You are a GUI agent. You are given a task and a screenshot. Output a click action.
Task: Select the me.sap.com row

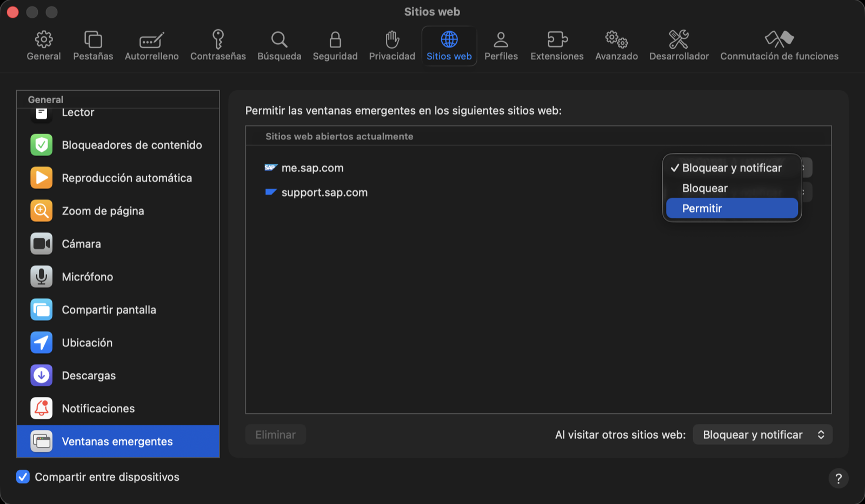coord(538,168)
